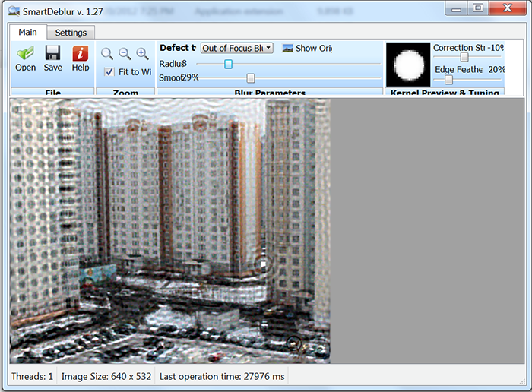Click the Edge Feather slider handle

(448, 79)
